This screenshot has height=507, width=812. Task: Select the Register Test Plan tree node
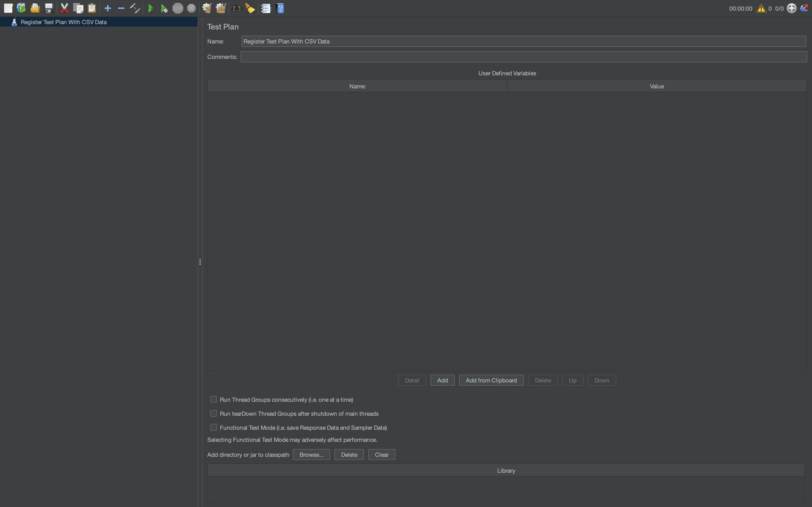64,22
